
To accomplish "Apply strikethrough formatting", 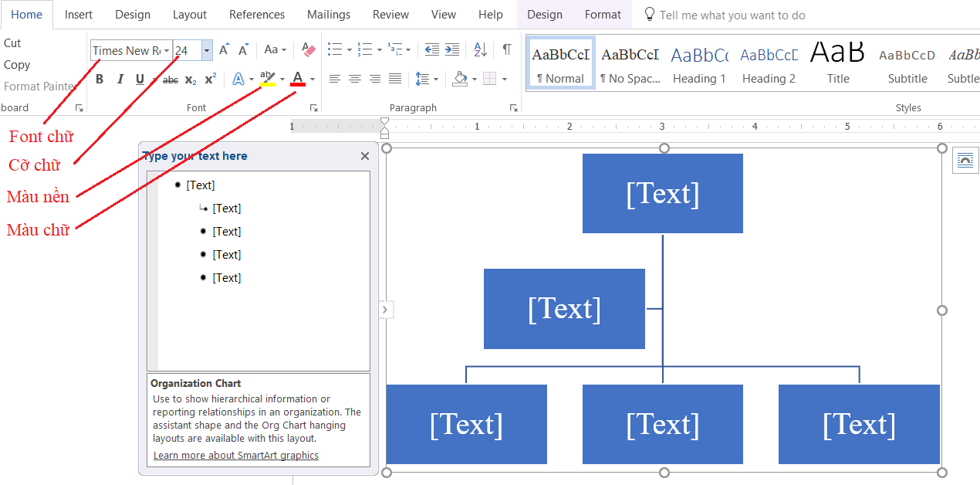I will click(x=170, y=79).
